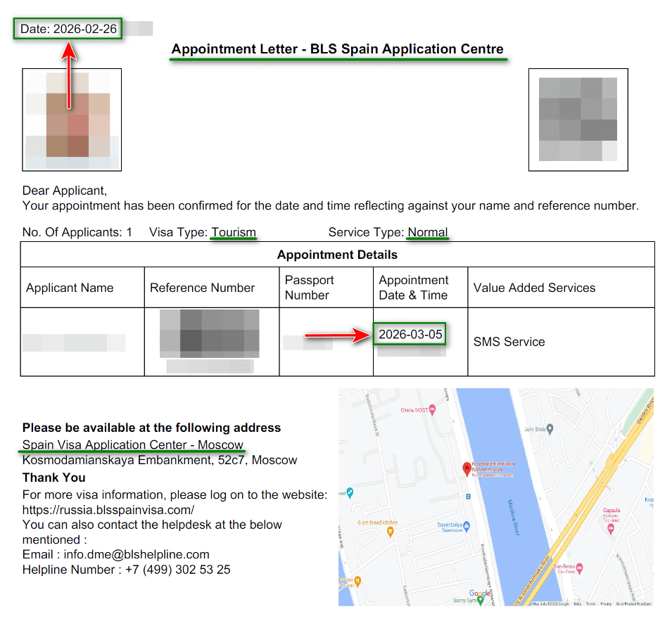Screen dimensions: 672x633
Task: Click the Tourism visa type value
Action: [x=234, y=232]
